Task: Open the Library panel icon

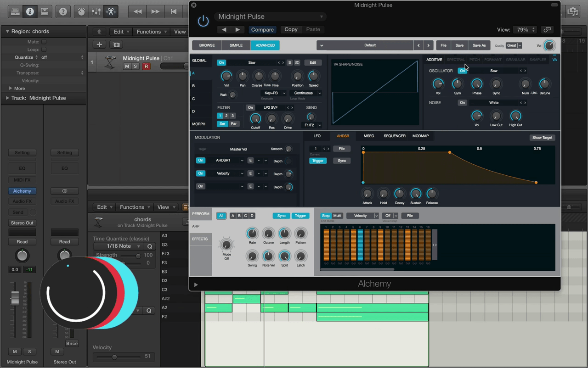Action: [15, 11]
